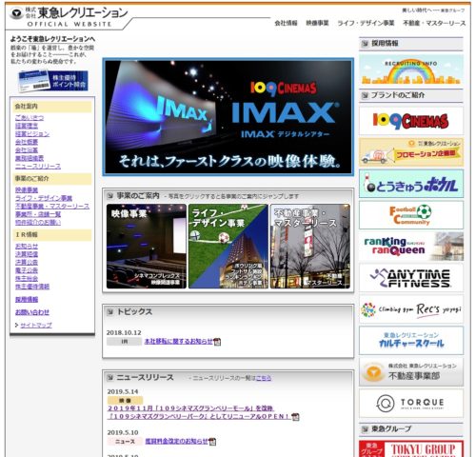This screenshot has width=476, height=457.
Task: Click PDF icon beside 本社移転に関するお知らせ
Action: [217, 342]
